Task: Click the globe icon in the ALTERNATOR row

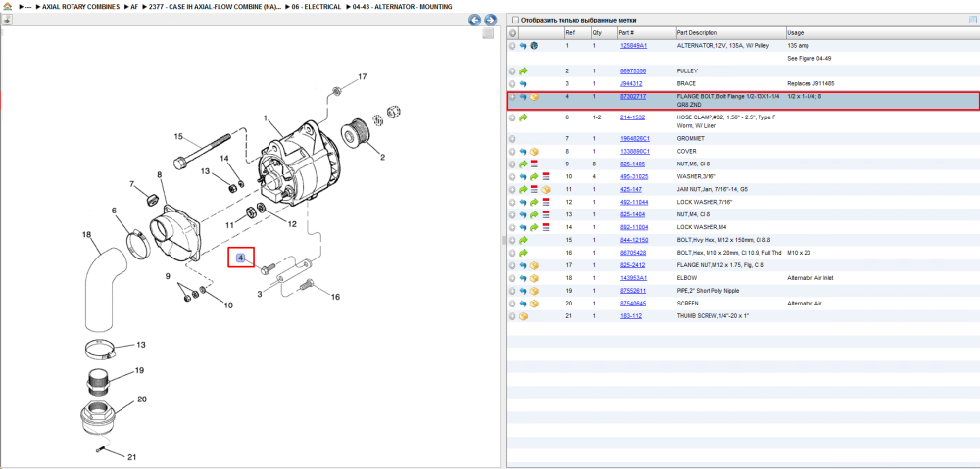Action: point(534,46)
